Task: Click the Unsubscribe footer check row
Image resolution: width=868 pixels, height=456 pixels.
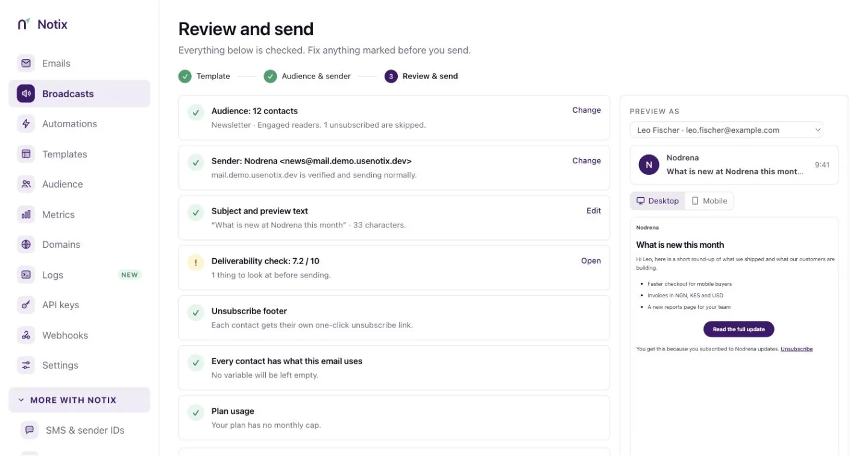Action: click(x=394, y=318)
